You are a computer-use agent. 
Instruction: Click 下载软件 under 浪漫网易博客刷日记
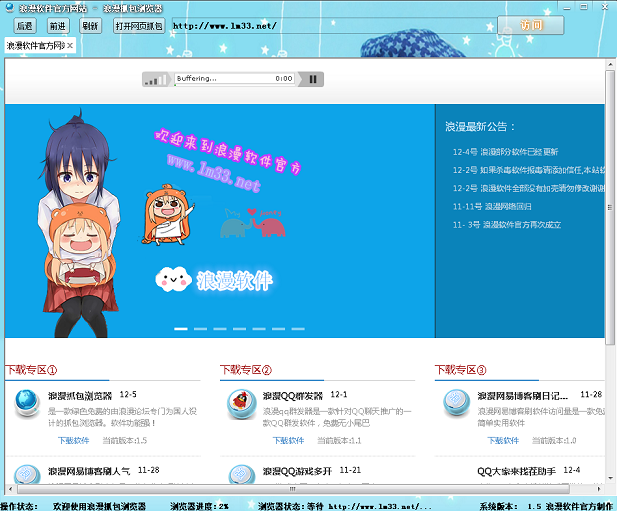pos(503,441)
